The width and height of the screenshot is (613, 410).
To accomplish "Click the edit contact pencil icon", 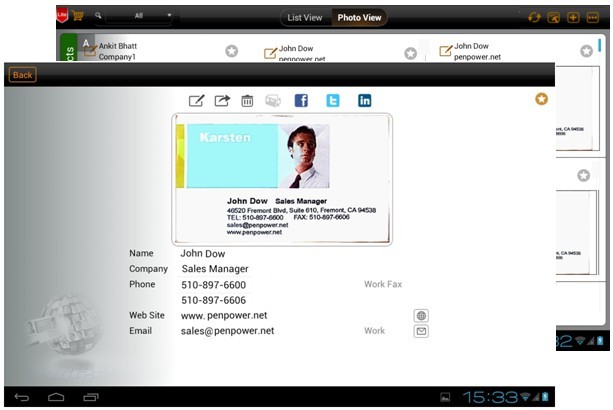I will click(197, 100).
